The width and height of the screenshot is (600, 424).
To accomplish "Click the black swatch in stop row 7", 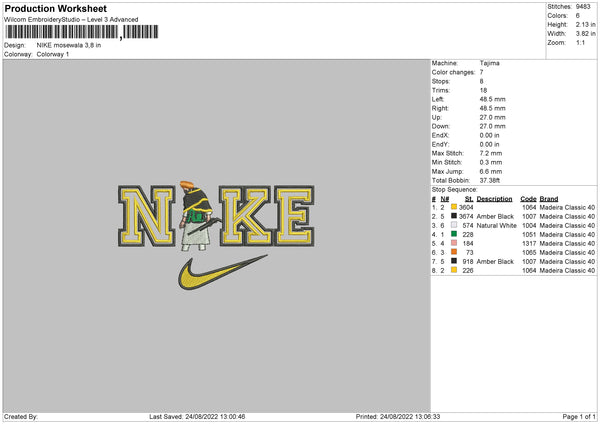I will (x=454, y=261).
